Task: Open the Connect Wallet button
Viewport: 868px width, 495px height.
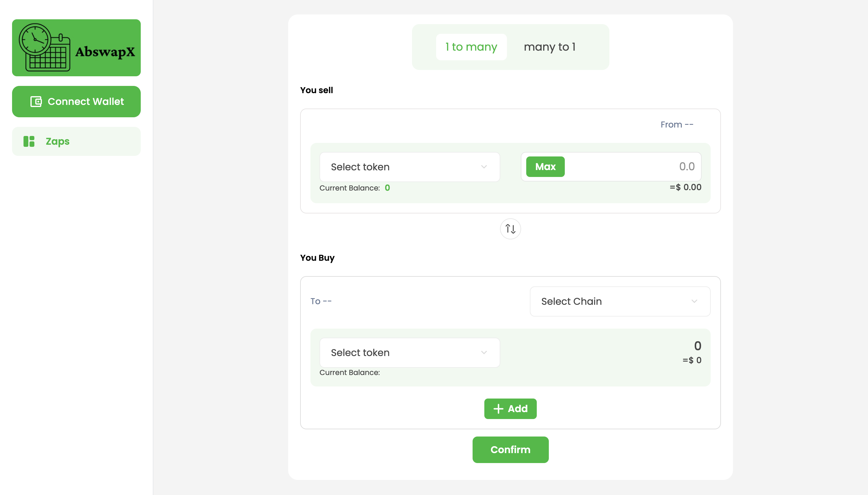Action: 76,102
